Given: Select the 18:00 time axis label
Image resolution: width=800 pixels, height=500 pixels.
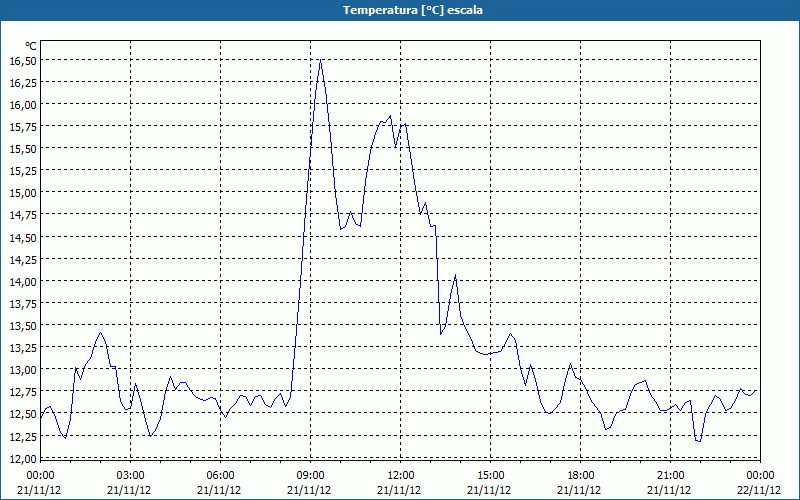Looking at the screenshot, I should pos(581,476).
